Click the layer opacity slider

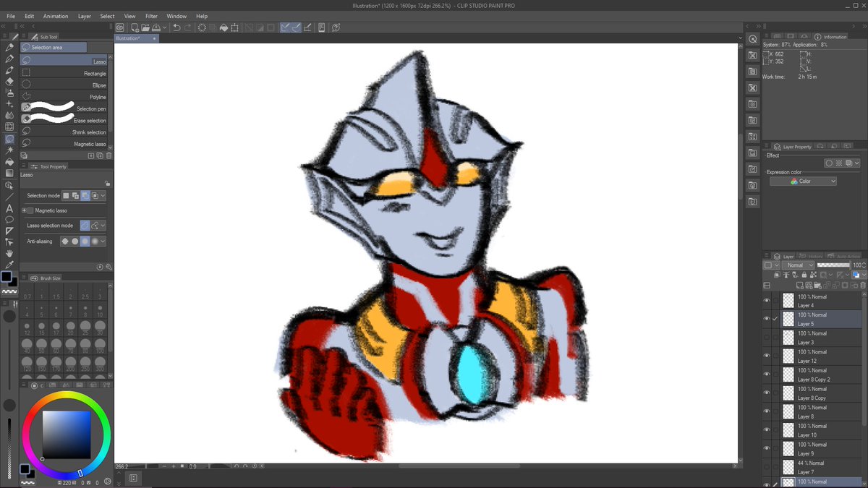click(833, 265)
